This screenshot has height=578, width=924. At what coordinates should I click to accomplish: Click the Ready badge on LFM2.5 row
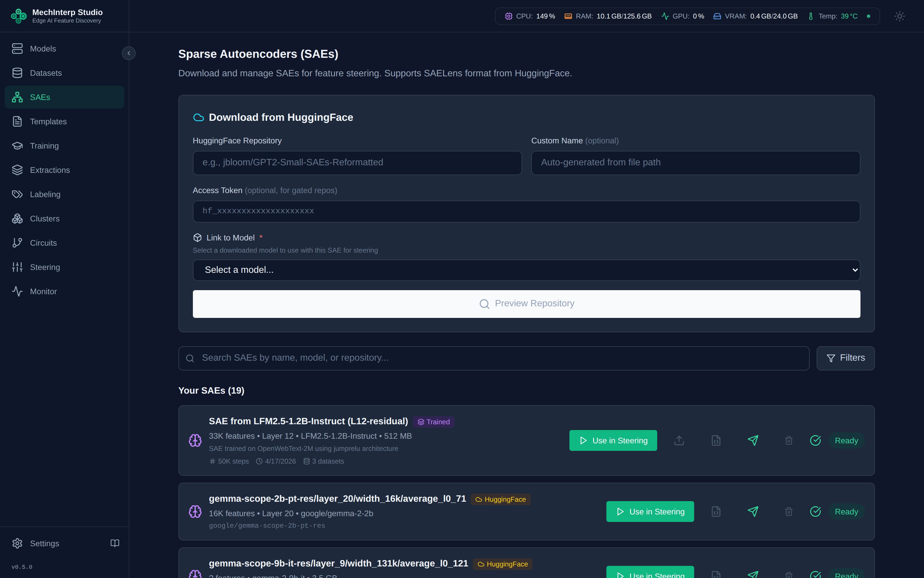(846, 440)
